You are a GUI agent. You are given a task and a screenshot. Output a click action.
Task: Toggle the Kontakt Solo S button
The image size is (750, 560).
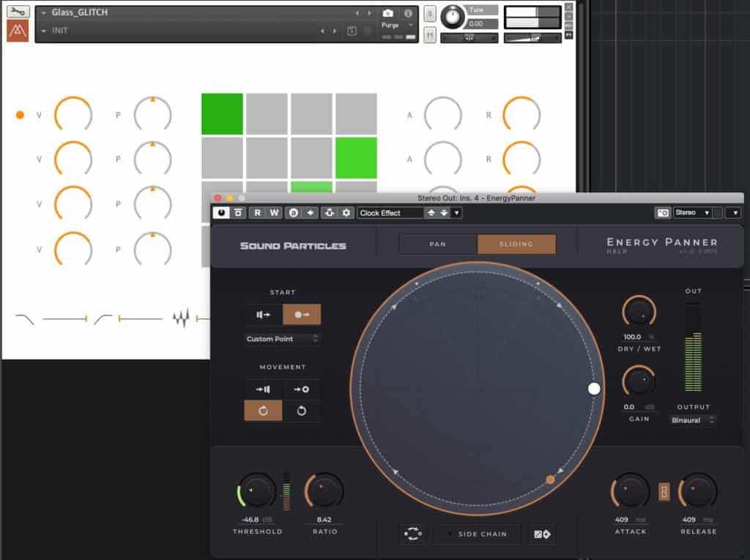[x=429, y=14]
